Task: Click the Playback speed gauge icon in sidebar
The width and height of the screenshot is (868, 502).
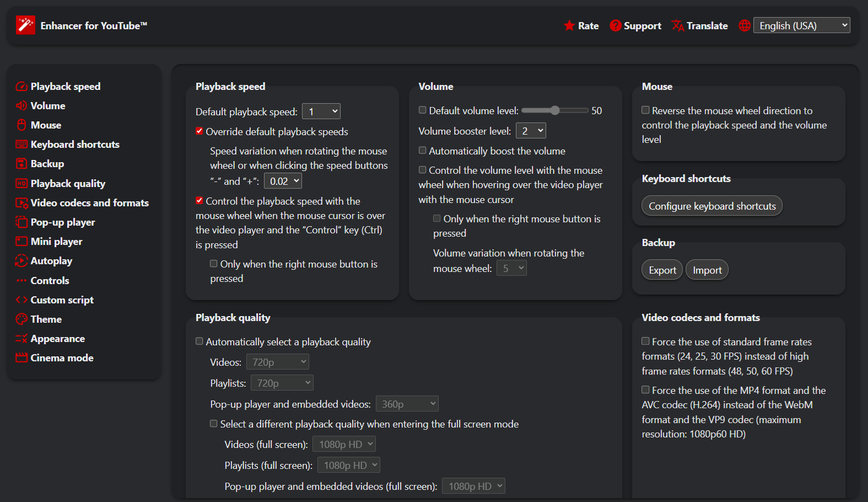Action: pos(21,87)
